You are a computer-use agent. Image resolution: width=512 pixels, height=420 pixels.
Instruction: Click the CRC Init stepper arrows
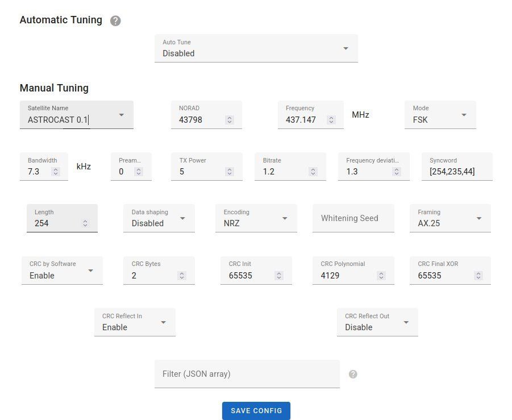pyautogui.click(x=279, y=275)
